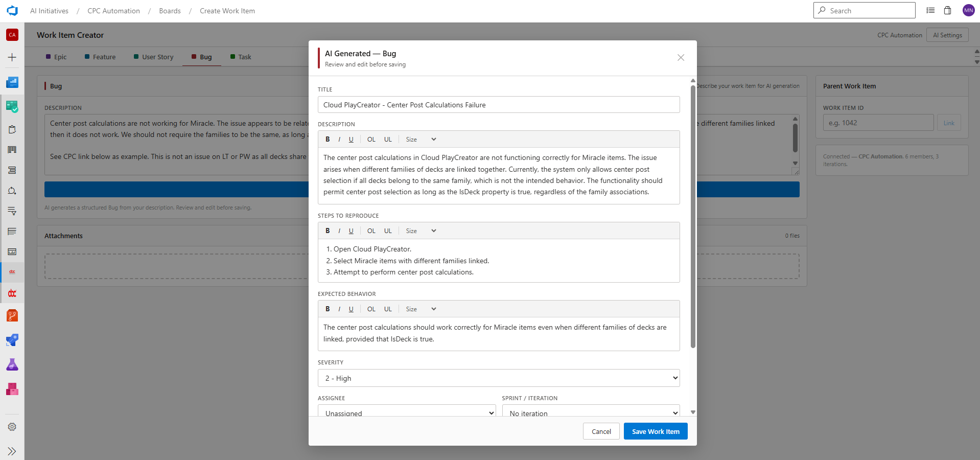The width and height of the screenshot is (980, 460).
Task: Open the Overview hub icon in sidebar
Action: point(12,82)
